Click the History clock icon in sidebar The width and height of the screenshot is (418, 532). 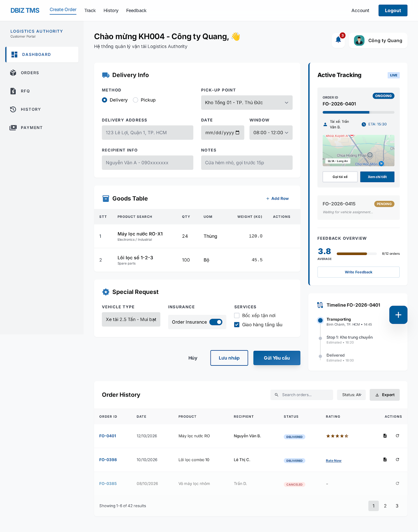(13, 109)
